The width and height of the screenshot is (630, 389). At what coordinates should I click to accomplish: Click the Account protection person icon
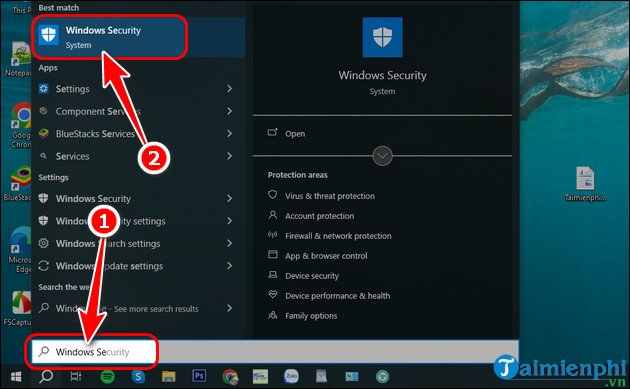pyautogui.click(x=273, y=215)
